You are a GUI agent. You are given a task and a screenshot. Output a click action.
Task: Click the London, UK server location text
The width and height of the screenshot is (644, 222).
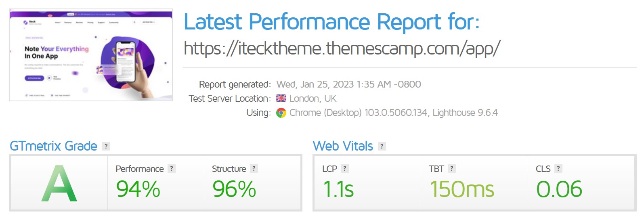tap(313, 98)
